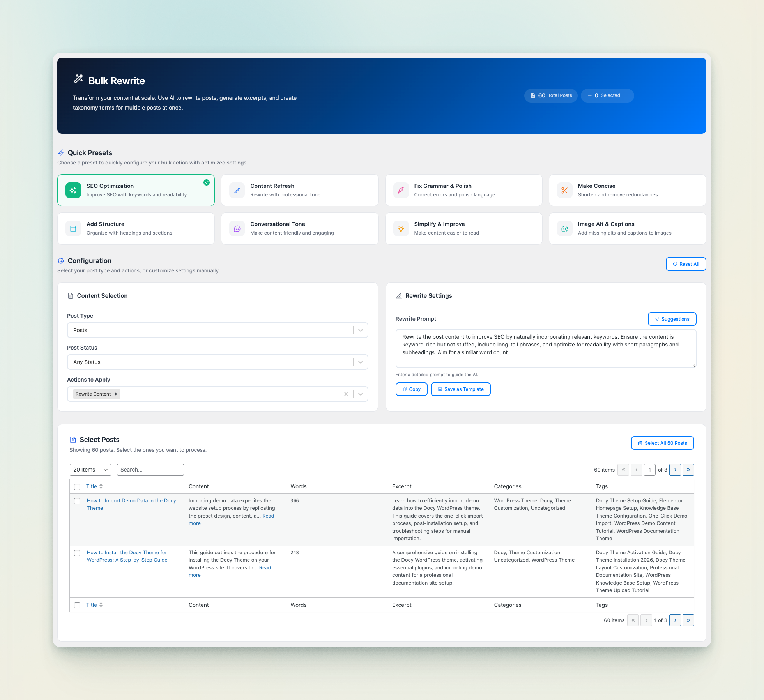Viewport: 764px width, 700px height.
Task: Click the Content Refresh pencil icon
Action: 237,190
